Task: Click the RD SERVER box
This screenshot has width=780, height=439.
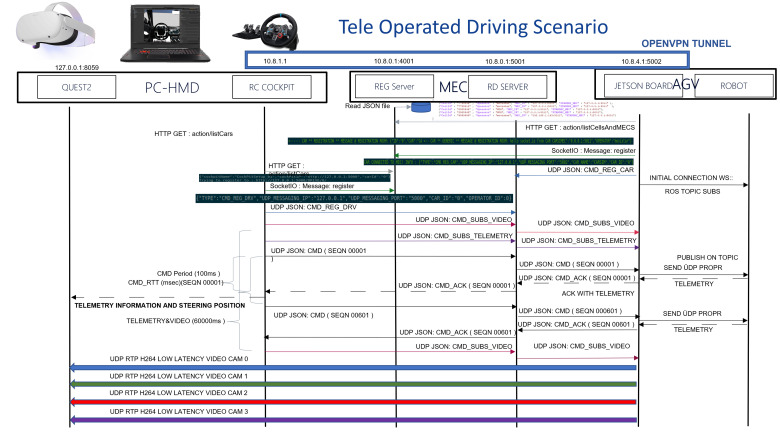Action: click(507, 87)
